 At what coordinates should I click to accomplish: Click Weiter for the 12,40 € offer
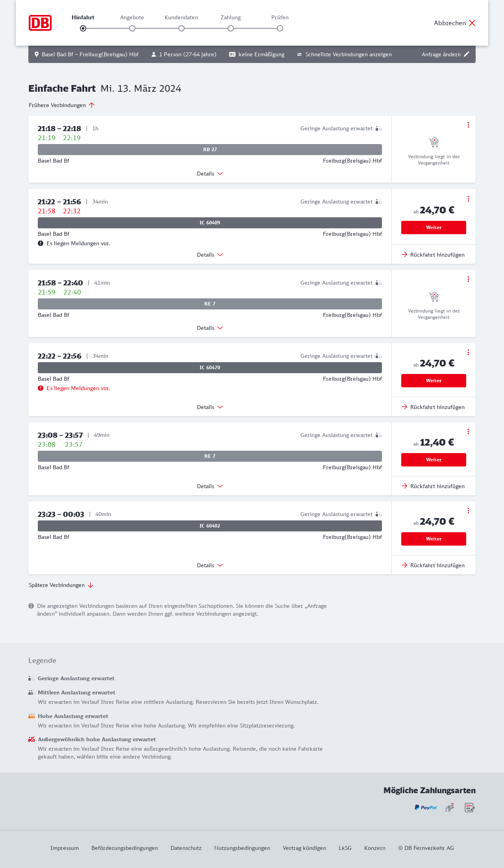(434, 460)
